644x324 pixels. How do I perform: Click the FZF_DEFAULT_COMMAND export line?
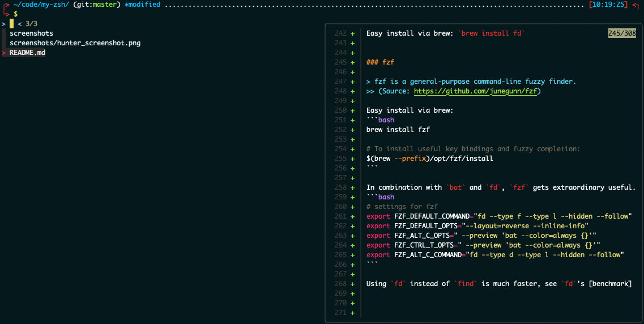pos(499,216)
